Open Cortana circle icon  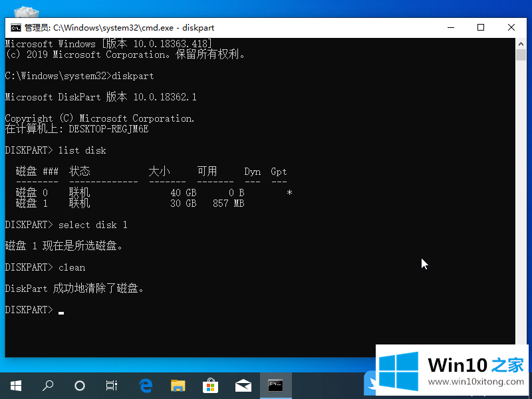point(80,386)
